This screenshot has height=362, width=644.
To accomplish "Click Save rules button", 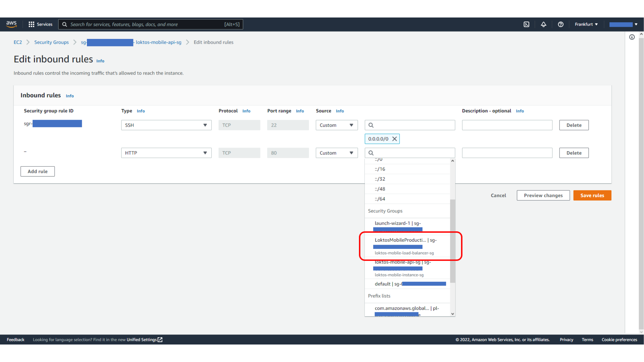I will click(592, 195).
